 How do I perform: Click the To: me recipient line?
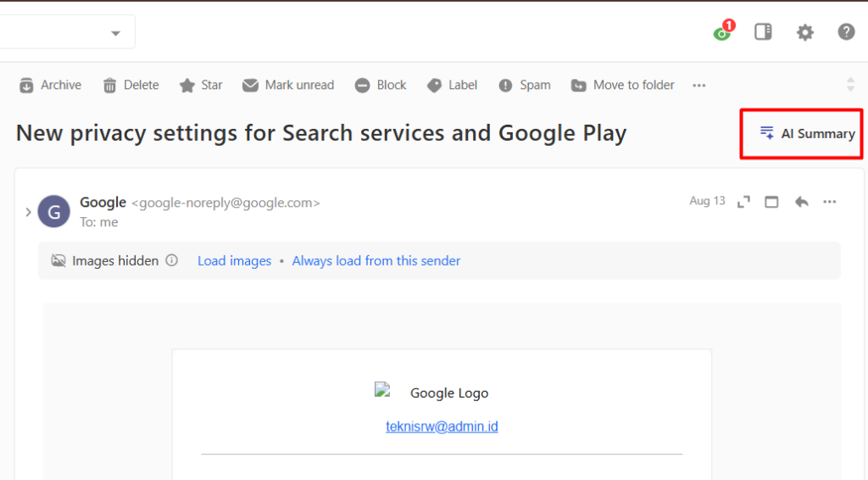pos(99,222)
